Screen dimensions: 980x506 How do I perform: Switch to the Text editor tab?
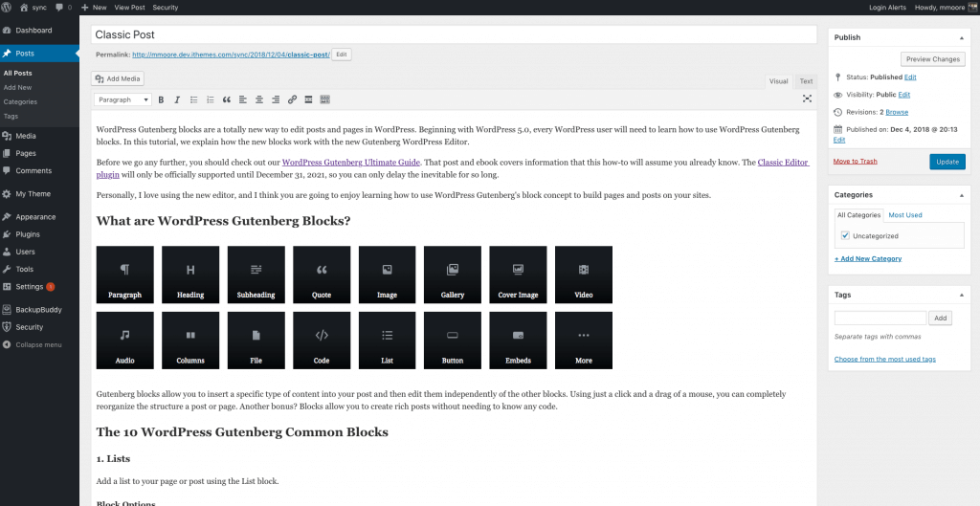[x=806, y=81]
